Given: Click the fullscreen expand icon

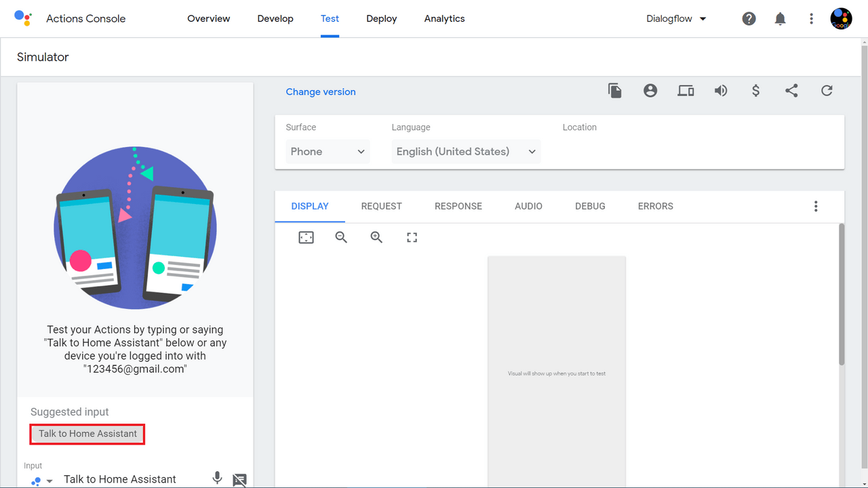Looking at the screenshot, I should pyautogui.click(x=412, y=237).
